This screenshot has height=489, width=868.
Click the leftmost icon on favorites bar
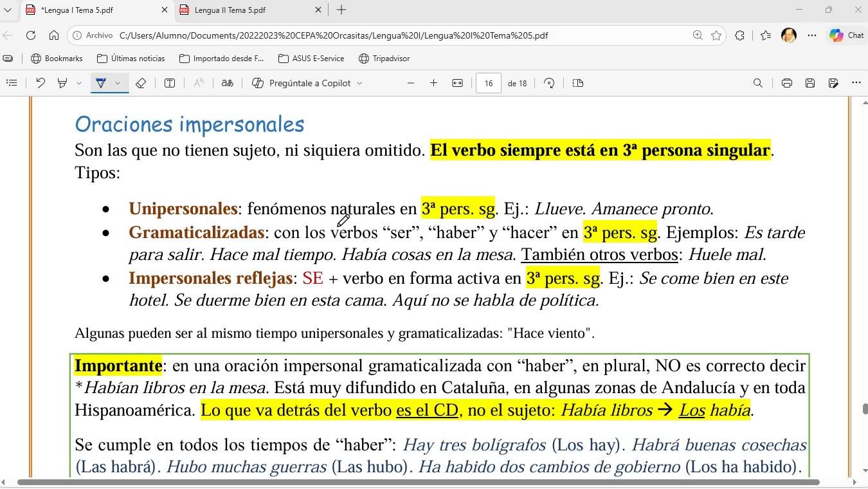pyautogui.click(x=8, y=58)
